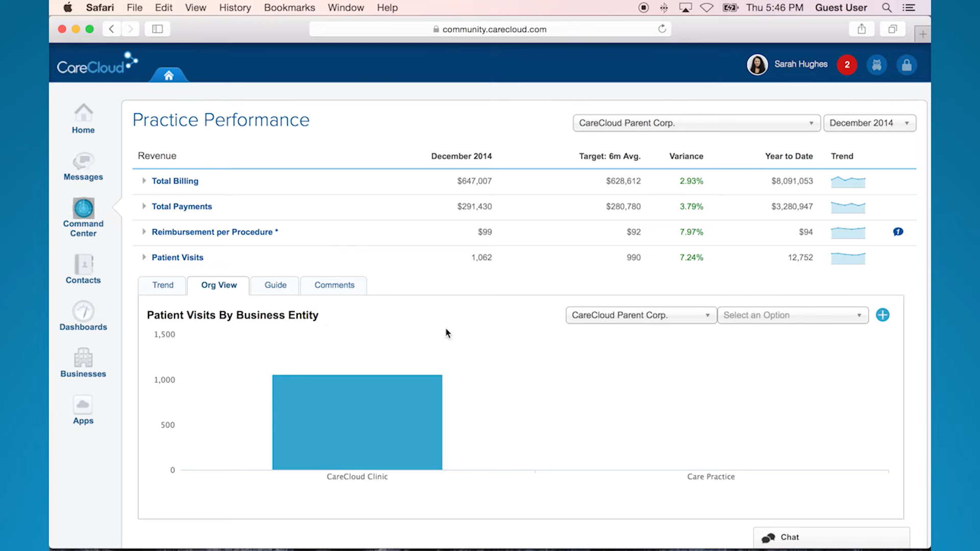Image resolution: width=980 pixels, height=551 pixels.
Task: Click the Sarah Hughes user name
Action: click(x=800, y=64)
